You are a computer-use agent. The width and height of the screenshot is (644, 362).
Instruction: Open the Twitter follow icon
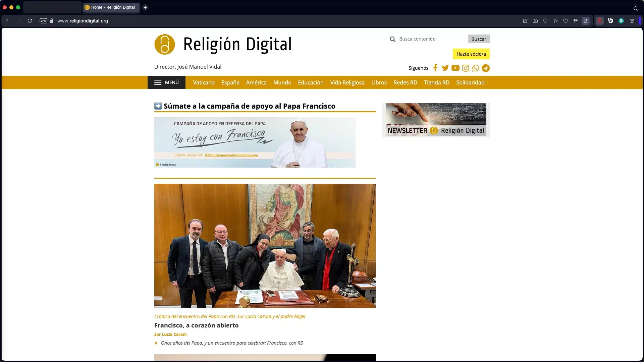pyautogui.click(x=445, y=68)
